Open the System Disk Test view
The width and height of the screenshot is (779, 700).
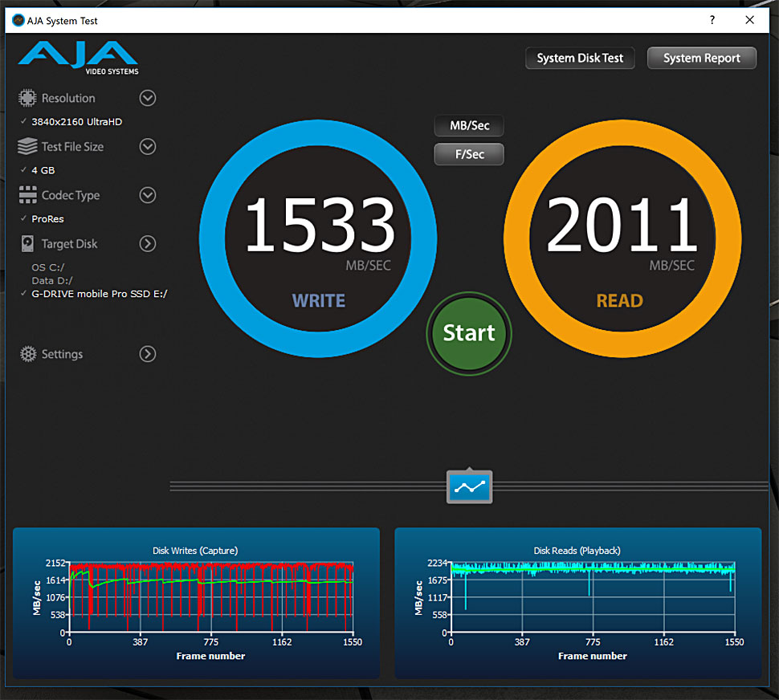(580, 58)
